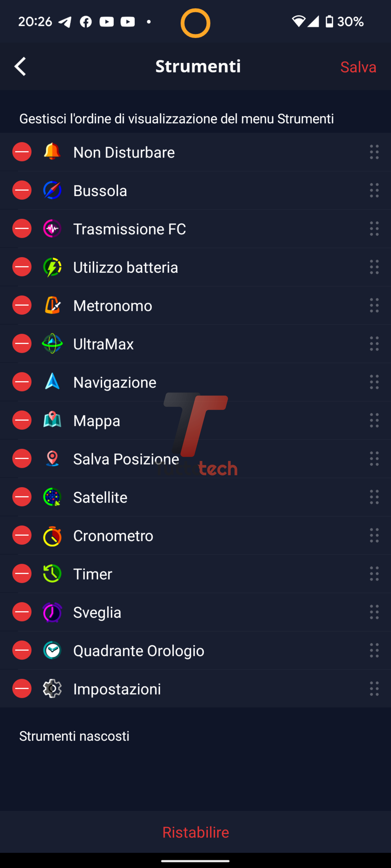Select the Impostazioni list entry
The width and height of the screenshot is (391, 868).
pos(117,689)
